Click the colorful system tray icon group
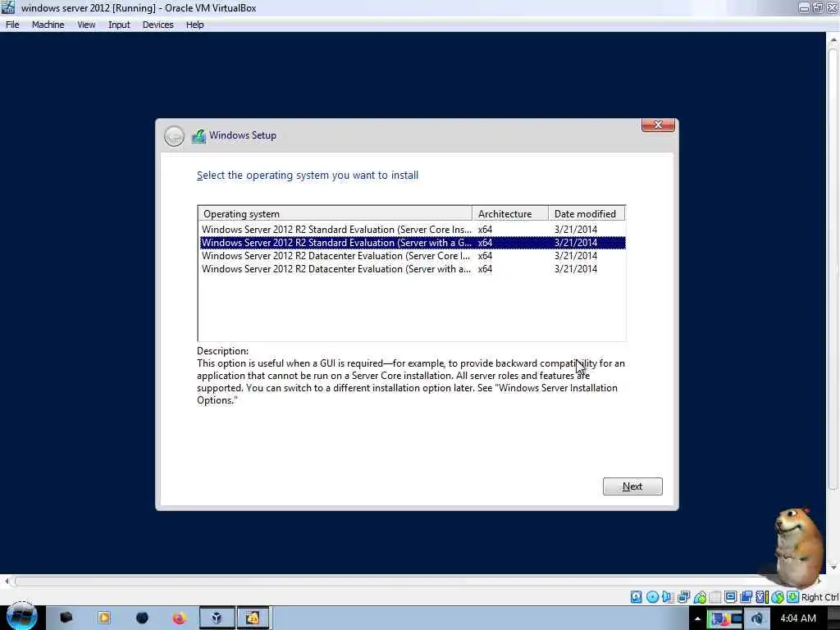The height and width of the screenshot is (630, 840). [x=725, y=619]
